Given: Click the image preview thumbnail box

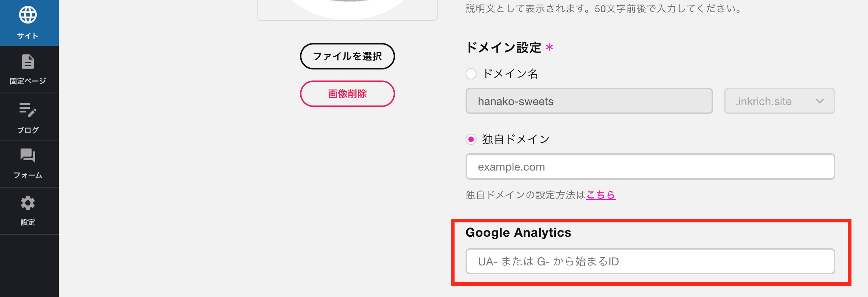Looking at the screenshot, I should click(347, 10).
